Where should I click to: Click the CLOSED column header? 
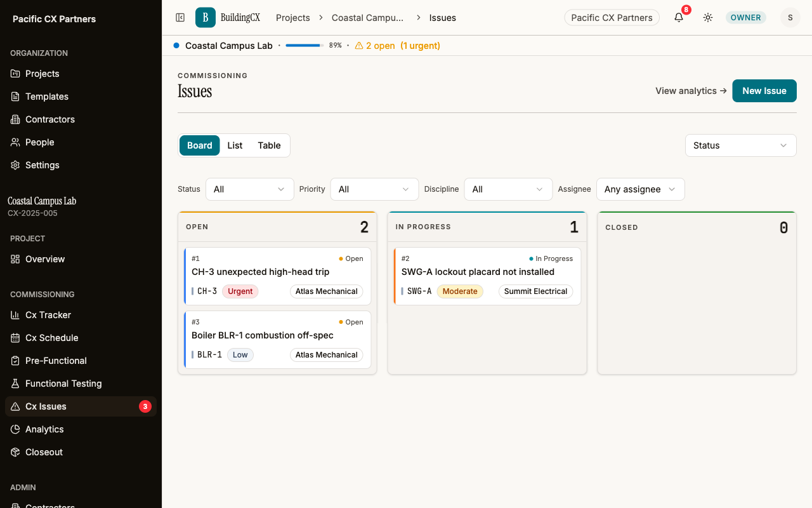(x=697, y=227)
